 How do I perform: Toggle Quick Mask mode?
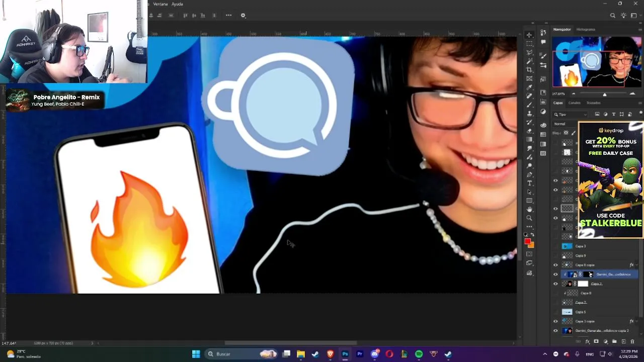point(529,254)
